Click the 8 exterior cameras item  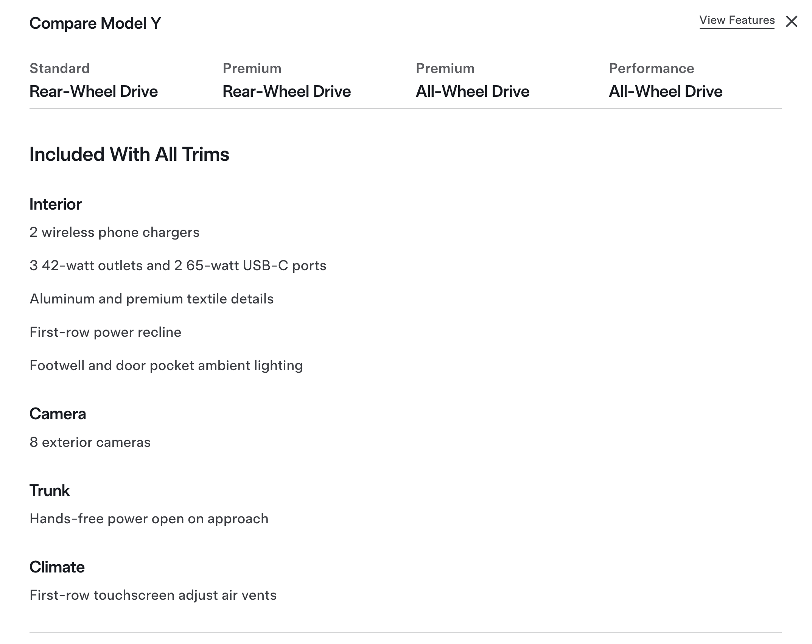90,442
